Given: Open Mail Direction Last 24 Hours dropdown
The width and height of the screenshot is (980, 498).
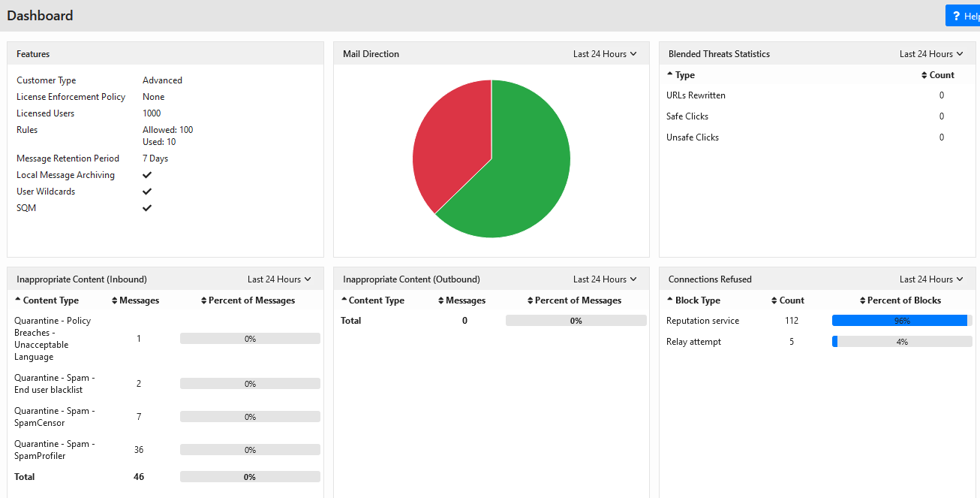Looking at the screenshot, I should pos(605,54).
